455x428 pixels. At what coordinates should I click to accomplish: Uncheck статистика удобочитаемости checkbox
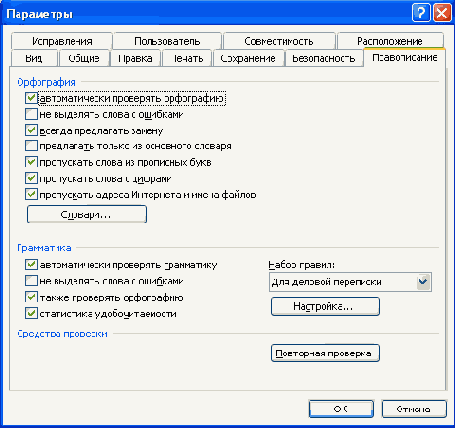point(31,313)
